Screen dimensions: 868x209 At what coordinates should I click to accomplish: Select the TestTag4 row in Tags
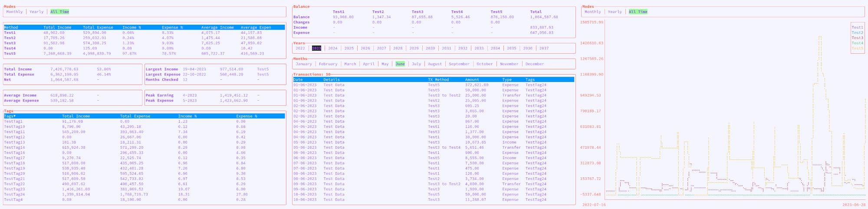point(144,199)
